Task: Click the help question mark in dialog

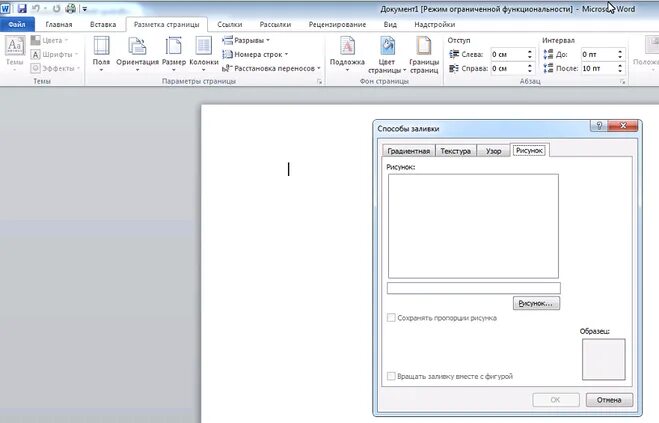Action: coord(599,125)
